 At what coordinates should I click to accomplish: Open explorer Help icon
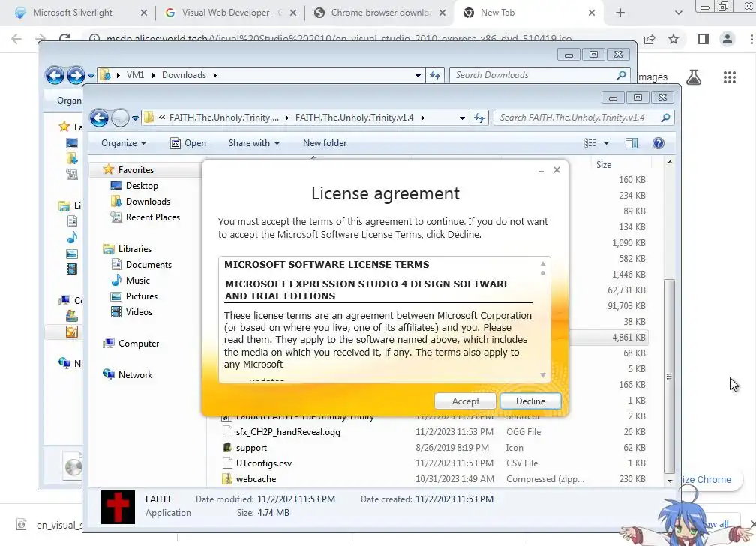(658, 143)
